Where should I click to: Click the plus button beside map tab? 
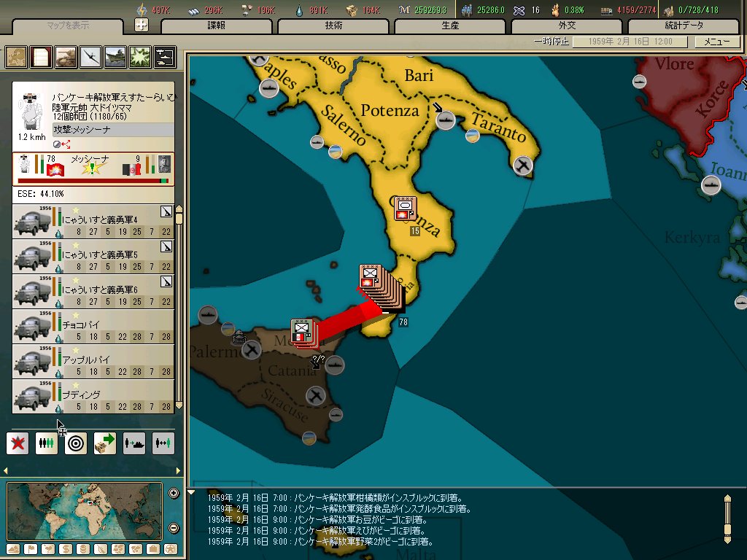(x=142, y=25)
